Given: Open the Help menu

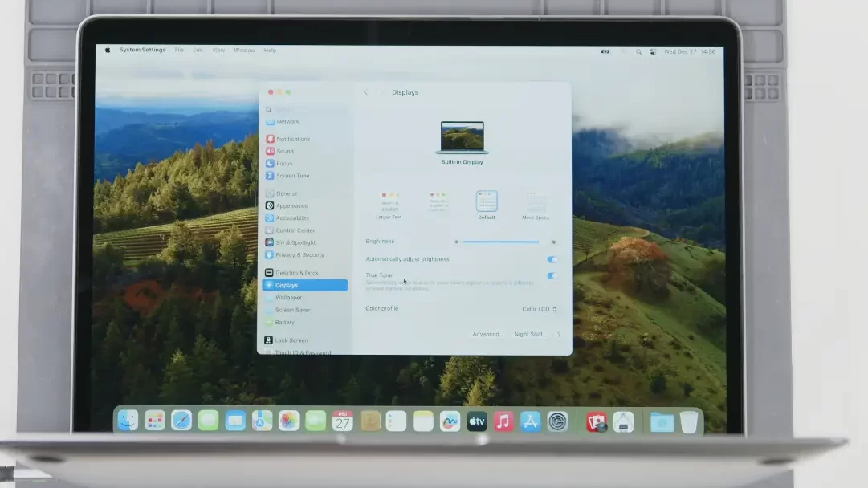Looking at the screenshot, I should 270,51.
